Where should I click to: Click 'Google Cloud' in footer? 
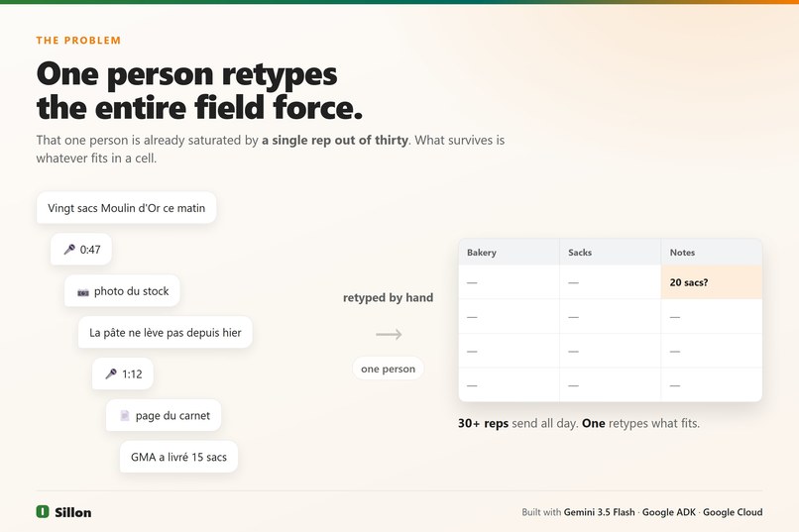pos(733,512)
